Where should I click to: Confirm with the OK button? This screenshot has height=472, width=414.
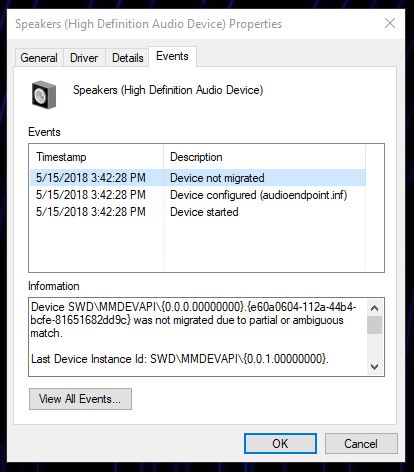coord(280,444)
